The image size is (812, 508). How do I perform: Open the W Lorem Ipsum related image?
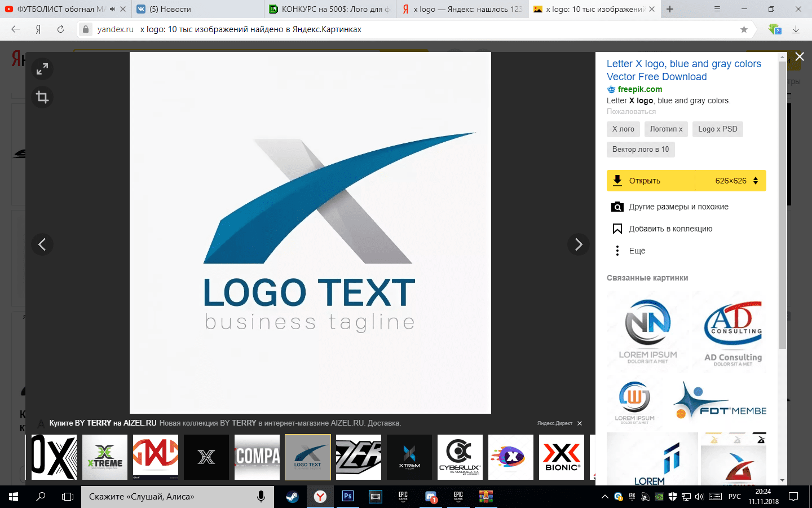click(635, 402)
